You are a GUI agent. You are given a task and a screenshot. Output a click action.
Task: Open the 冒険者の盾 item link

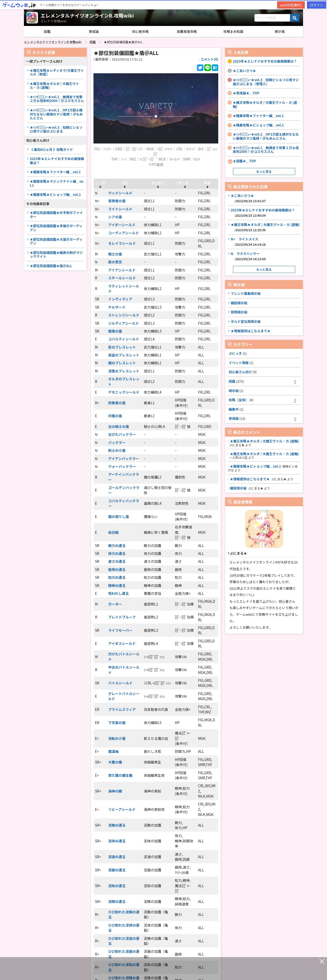pos(116,201)
